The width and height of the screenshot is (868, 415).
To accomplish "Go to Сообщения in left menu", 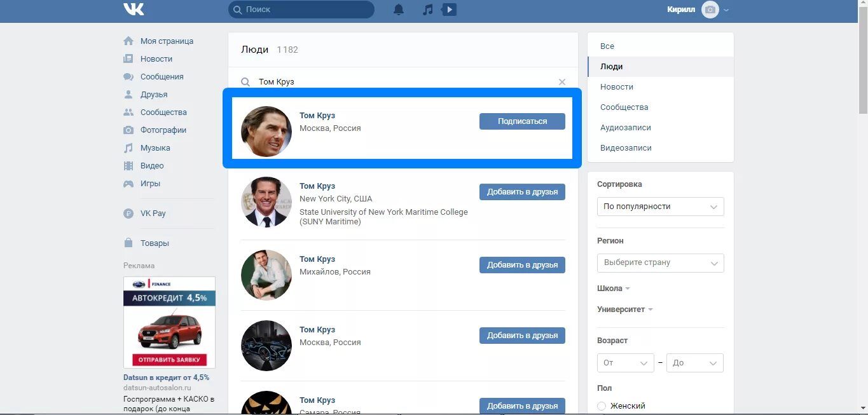I will (x=162, y=77).
